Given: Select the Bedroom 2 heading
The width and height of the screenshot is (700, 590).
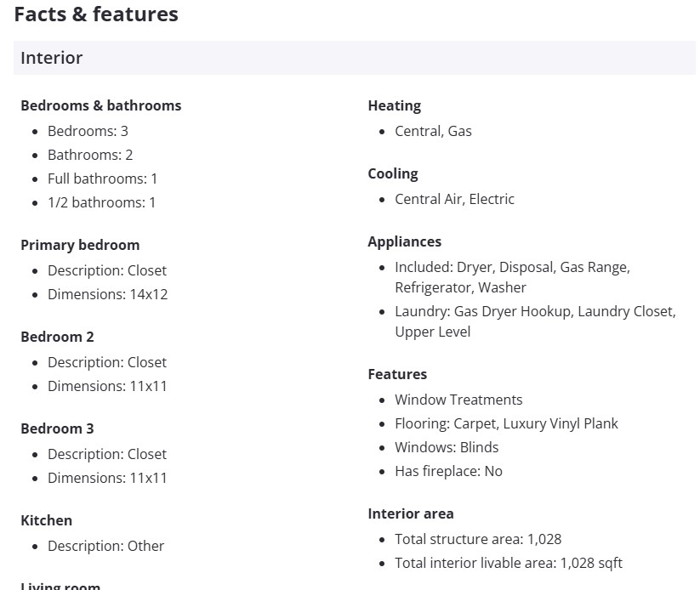Looking at the screenshot, I should coord(57,337).
